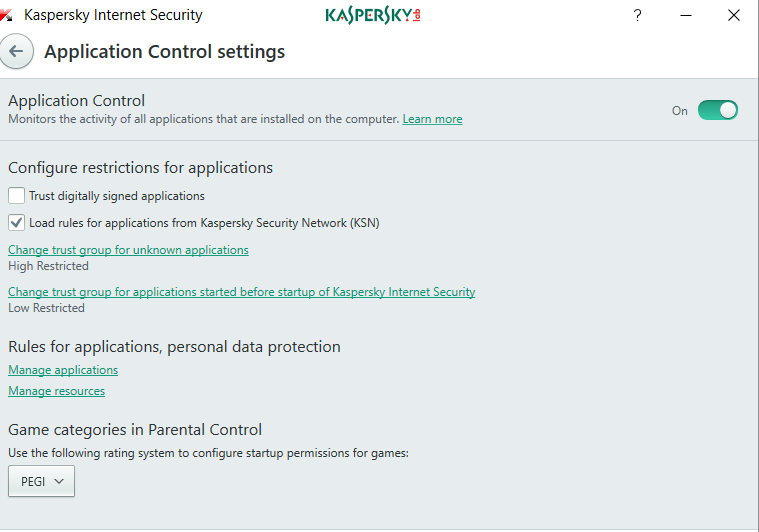Click the Application Control settings heading
The height and width of the screenshot is (532, 759).
[x=165, y=51]
